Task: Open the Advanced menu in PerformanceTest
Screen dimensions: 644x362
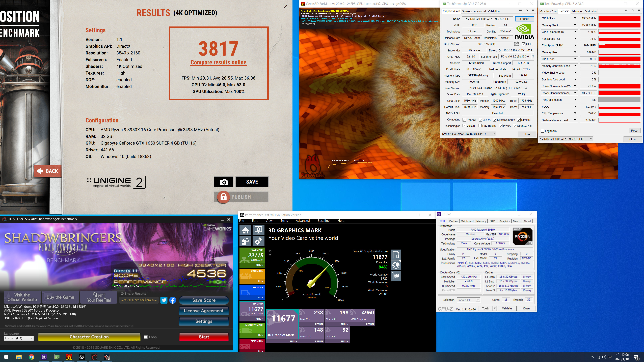Action: 303,221
